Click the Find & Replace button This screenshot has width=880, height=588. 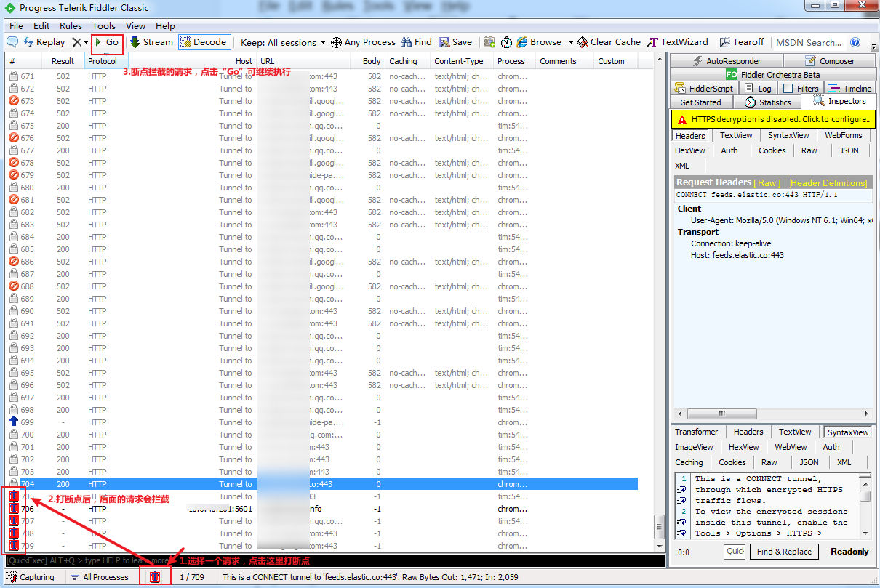coord(784,552)
